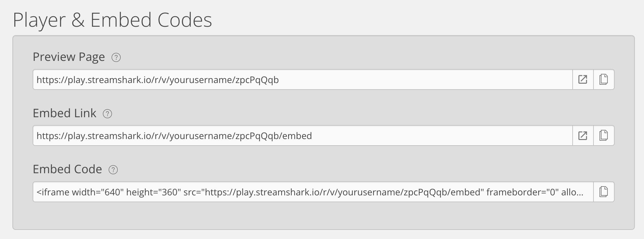Show the Embed Code help tooltip

(112, 170)
